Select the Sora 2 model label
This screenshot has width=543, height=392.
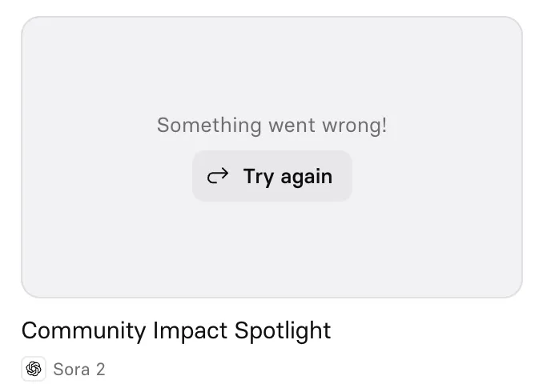(78, 369)
